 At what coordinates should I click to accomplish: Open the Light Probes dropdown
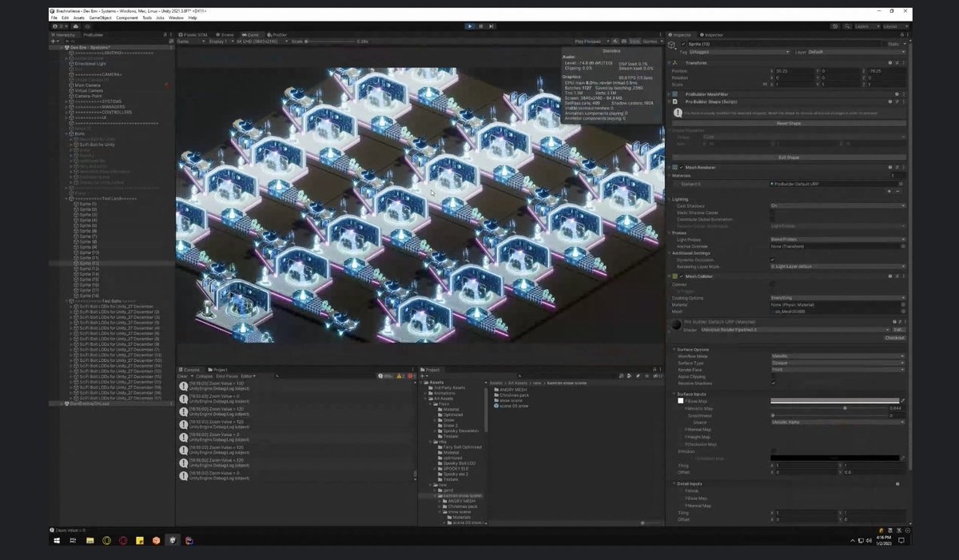pyautogui.click(x=838, y=240)
